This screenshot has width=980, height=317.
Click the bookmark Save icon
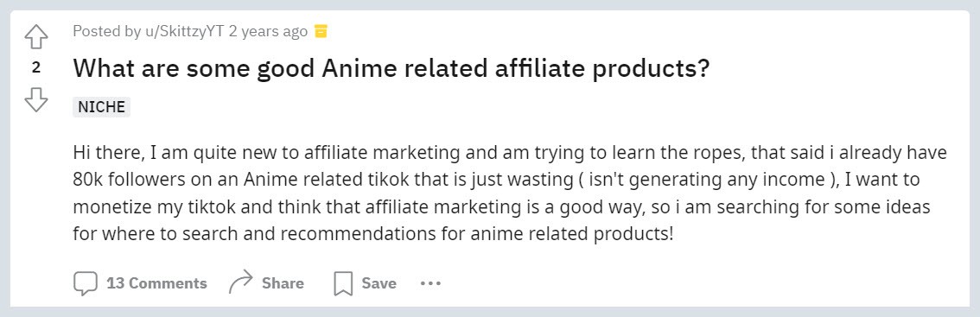(x=343, y=283)
